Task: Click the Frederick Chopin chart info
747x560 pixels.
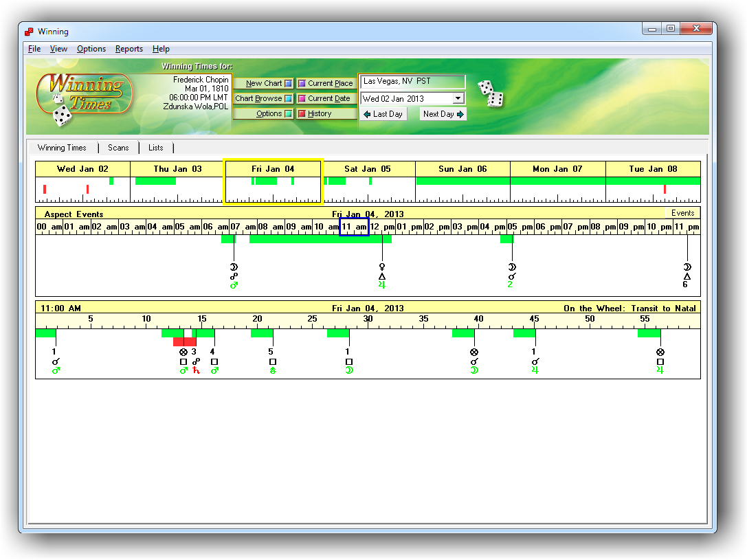Action: 196,93
